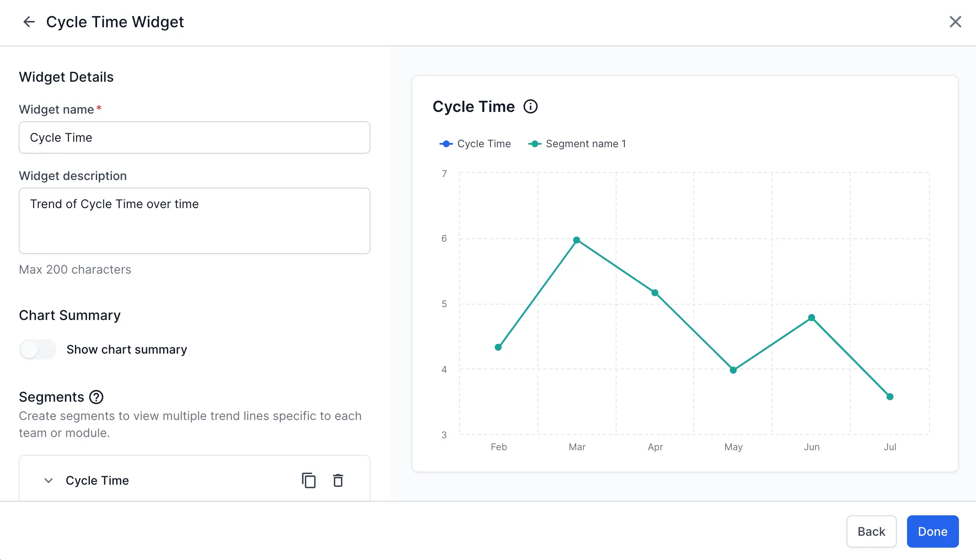The image size is (976, 560).
Task: Close the Cycle Time Widget dialog
Action: pos(955,22)
